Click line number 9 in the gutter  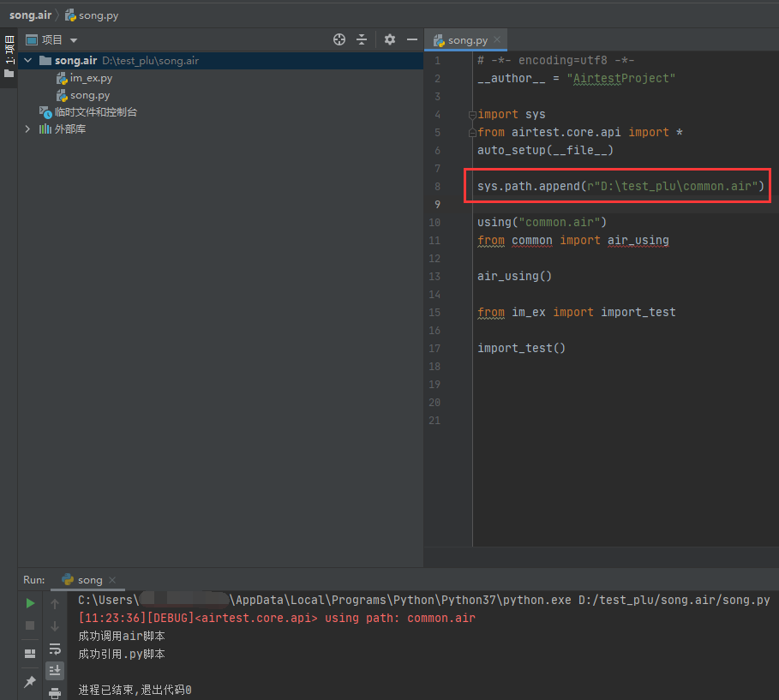click(x=437, y=204)
